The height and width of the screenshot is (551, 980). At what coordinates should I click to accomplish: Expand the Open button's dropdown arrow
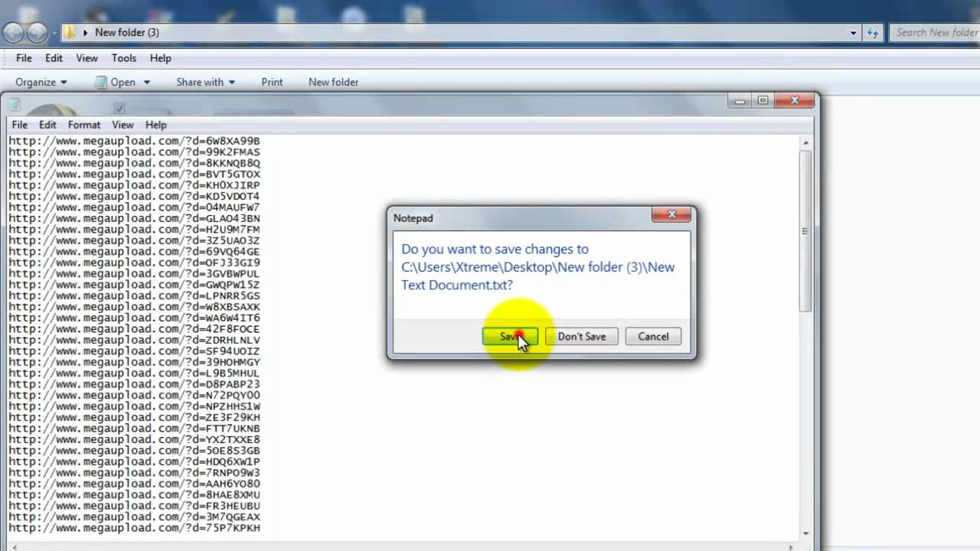(x=147, y=82)
